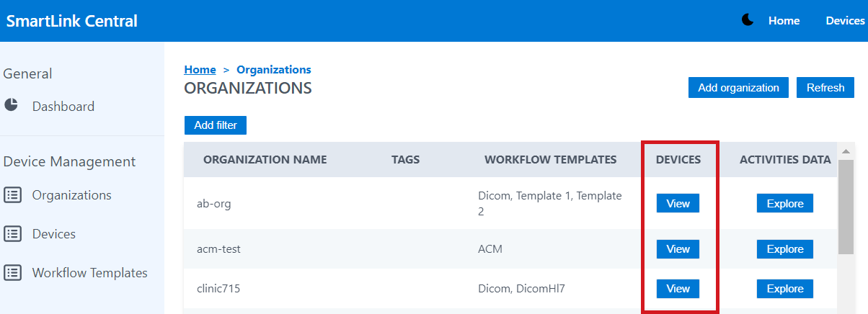Screen dimensions: 868x314
Task: Open Home in the top navigation
Action: click(784, 21)
